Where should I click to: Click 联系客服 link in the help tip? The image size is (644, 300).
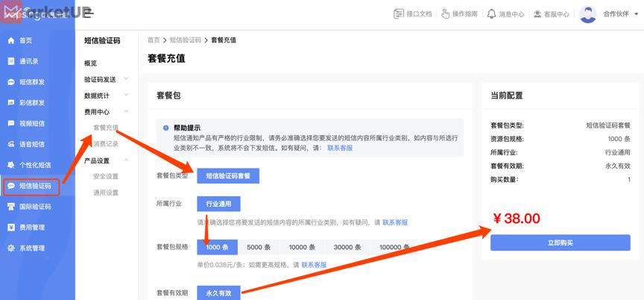click(x=340, y=148)
